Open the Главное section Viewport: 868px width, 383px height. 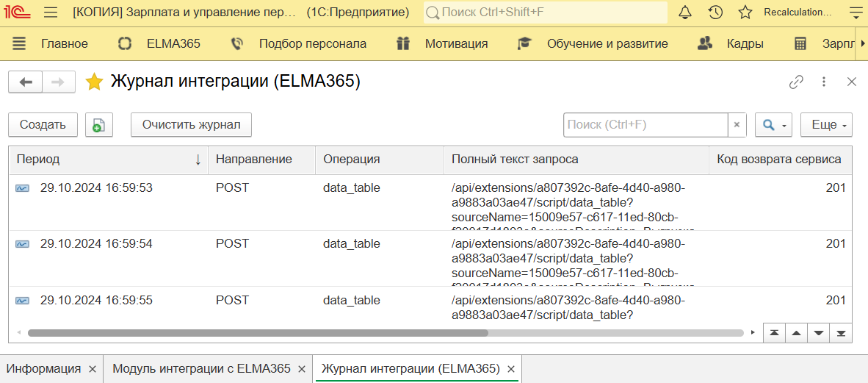click(64, 44)
